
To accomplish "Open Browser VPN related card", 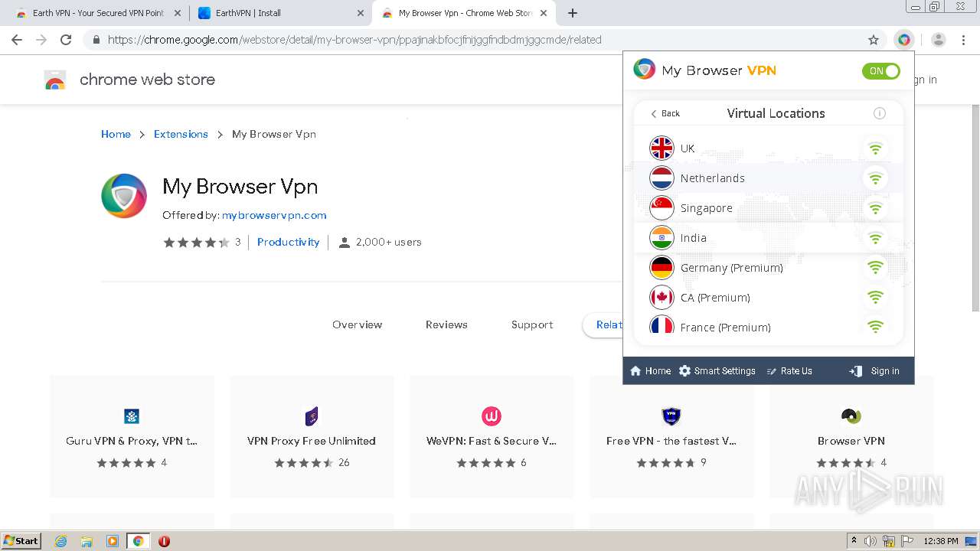I will (851, 437).
